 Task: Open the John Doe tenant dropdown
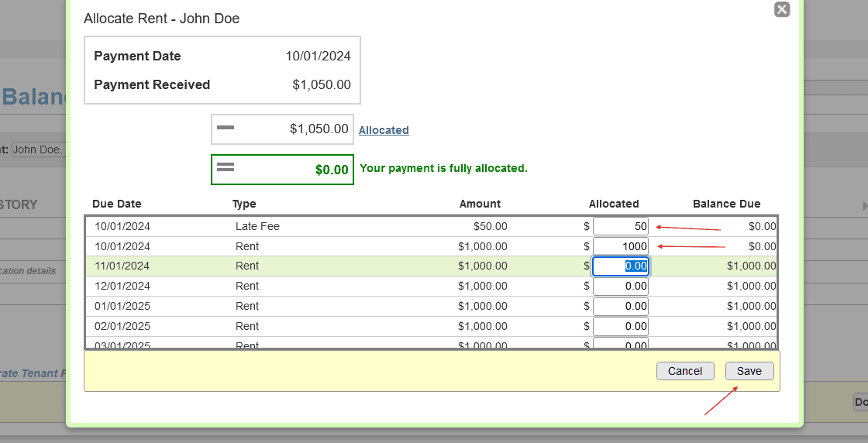tap(37, 149)
